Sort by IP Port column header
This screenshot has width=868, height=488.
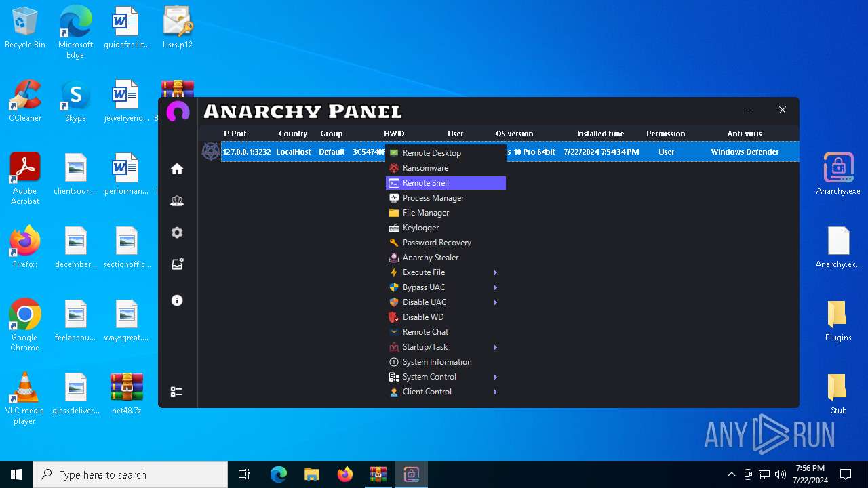[235, 134]
